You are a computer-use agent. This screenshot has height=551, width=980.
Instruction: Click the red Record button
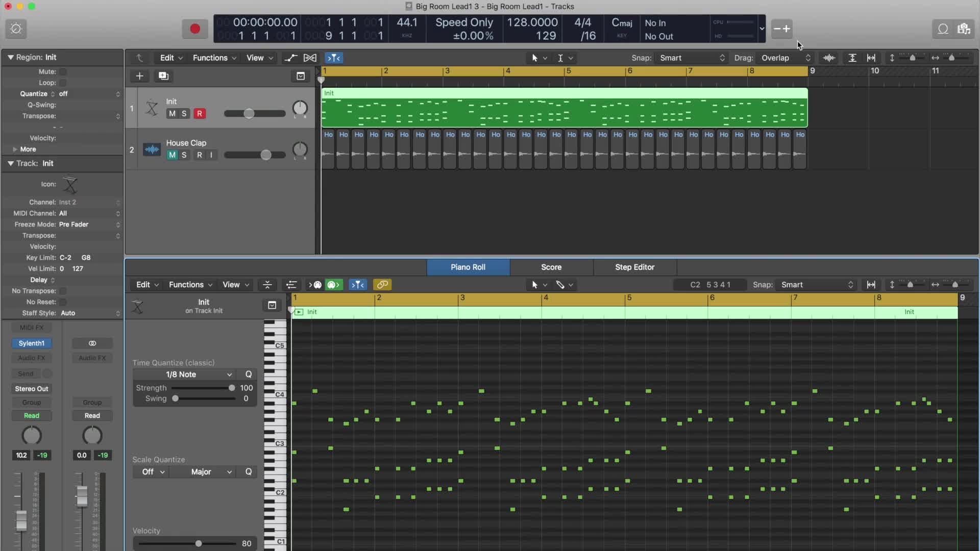pyautogui.click(x=194, y=29)
